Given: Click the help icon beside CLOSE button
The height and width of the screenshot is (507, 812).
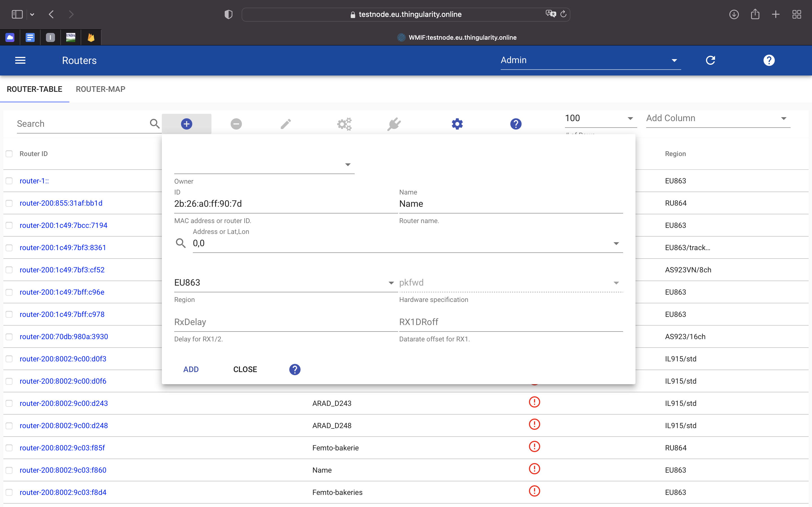Looking at the screenshot, I should point(295,369).
